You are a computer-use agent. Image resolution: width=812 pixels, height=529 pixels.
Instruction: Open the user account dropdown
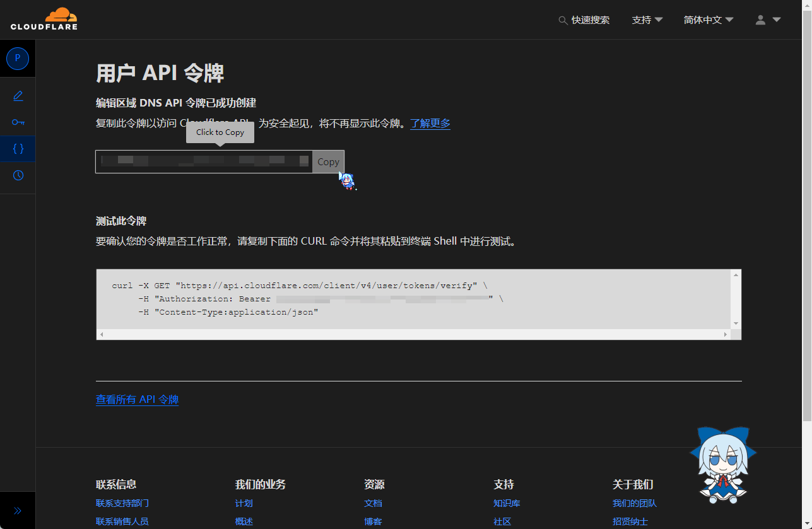pyautogui.click(x=768, y=20)
